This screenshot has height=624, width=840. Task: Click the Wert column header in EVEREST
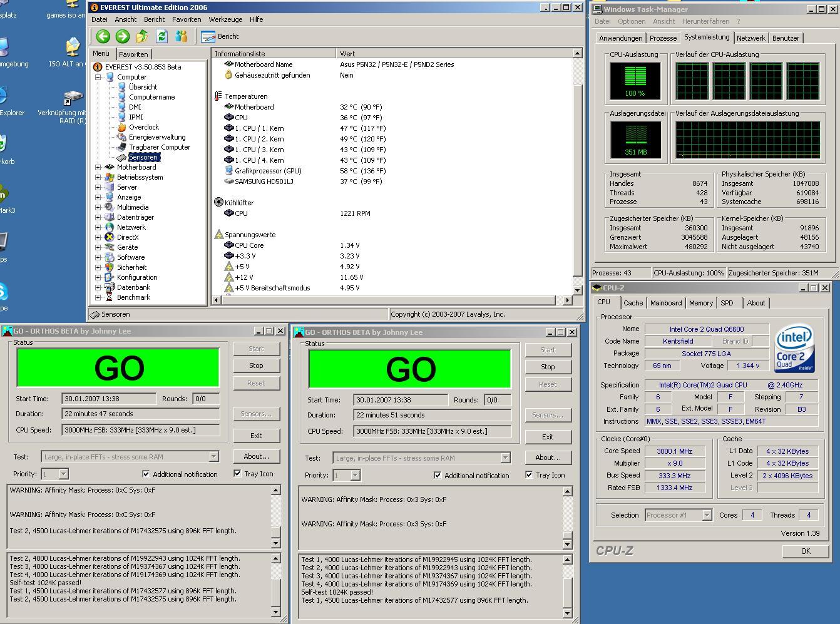(x=454, y=54)
